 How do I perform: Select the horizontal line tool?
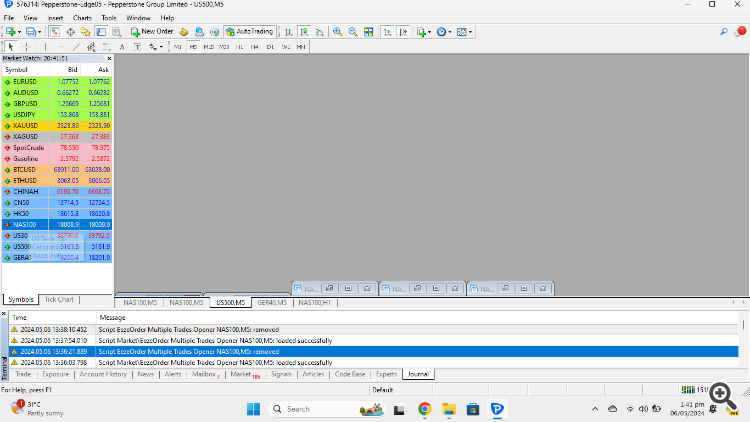coord(60,47)
